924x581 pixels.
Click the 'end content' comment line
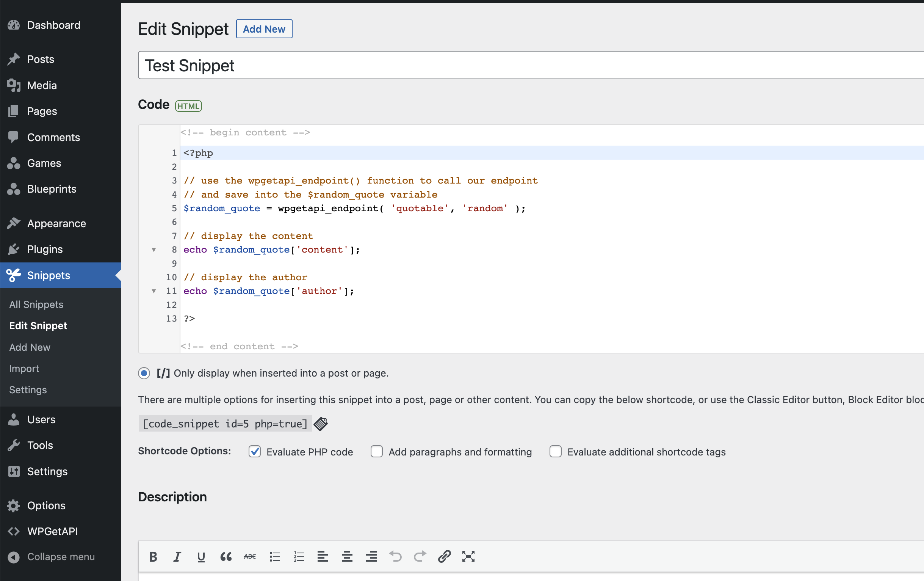240,346
